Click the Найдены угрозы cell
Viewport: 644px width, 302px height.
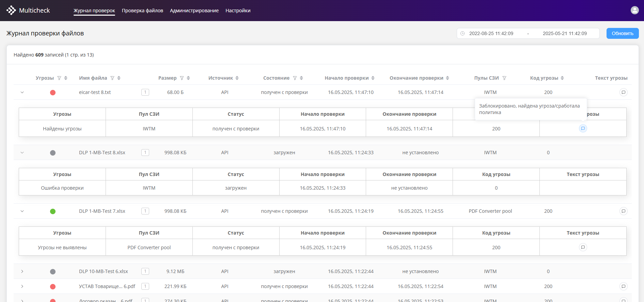tap(62, 129)
